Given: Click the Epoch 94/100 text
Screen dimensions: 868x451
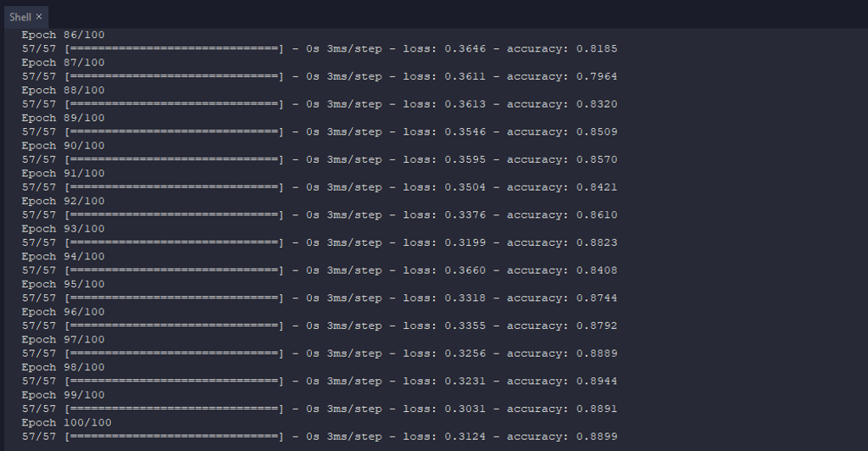Looking at the screenshot, I should coord(63,257).
